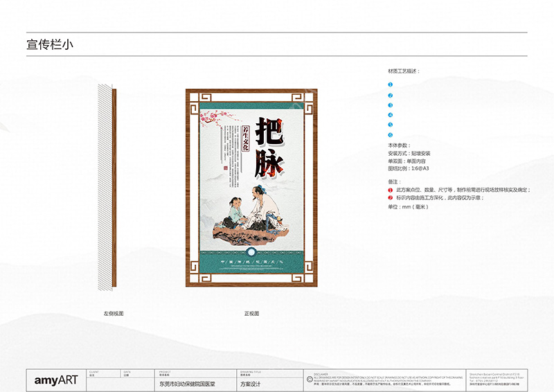Click red numbered bullet 2 under 备注
The height and width of the screenshot is (392, 554).
coord(391,198)
